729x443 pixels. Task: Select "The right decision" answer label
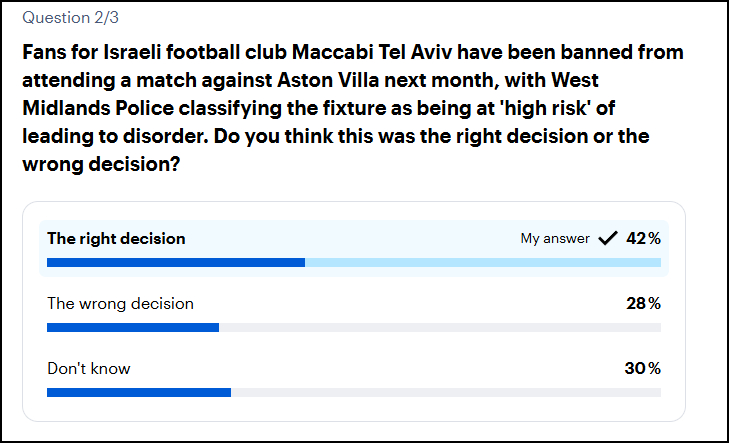pos(116,239)
